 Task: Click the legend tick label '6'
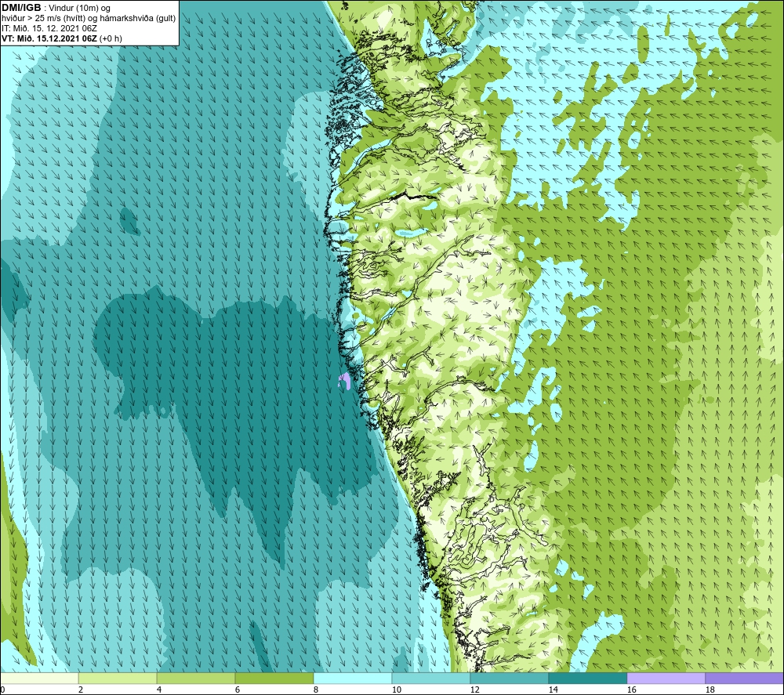click(238, 690)
